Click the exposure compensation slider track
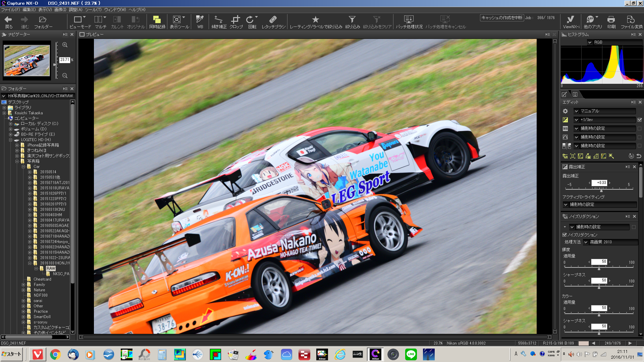 coord(584,189)
